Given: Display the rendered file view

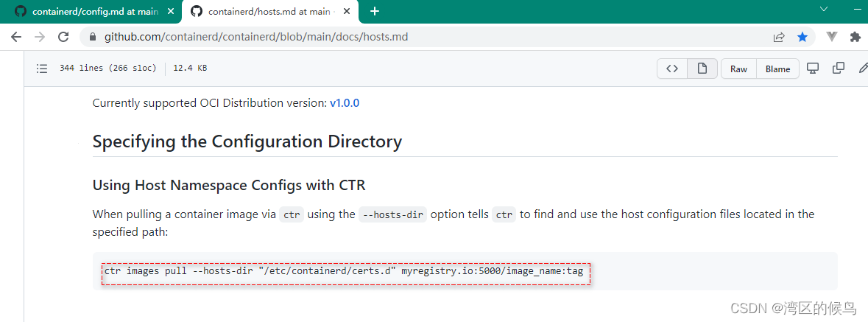Looking at the screenshot, I should point(702,69).
